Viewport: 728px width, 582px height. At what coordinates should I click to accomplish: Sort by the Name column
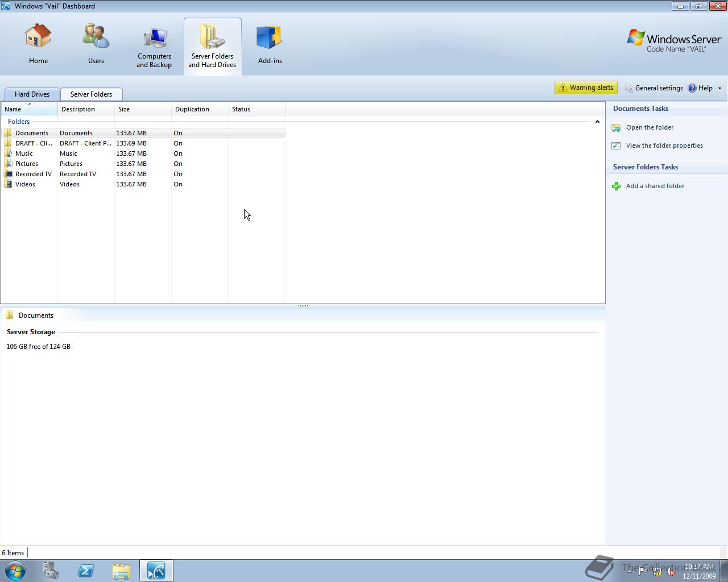pos(29,109)
